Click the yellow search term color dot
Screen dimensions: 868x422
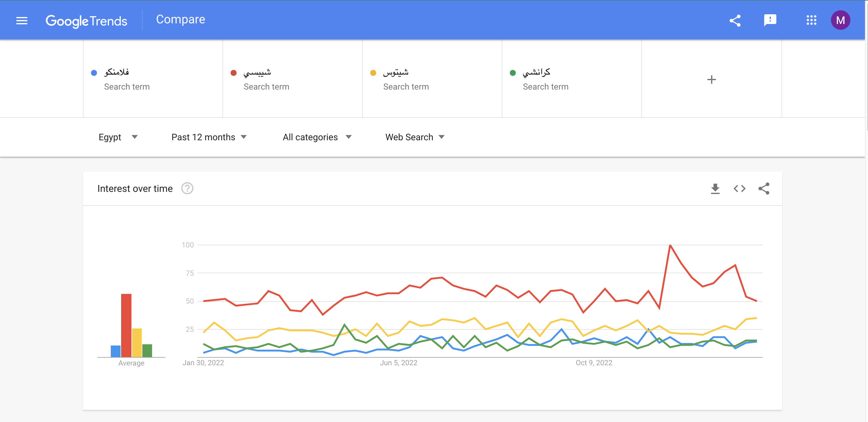click(373, 73)
